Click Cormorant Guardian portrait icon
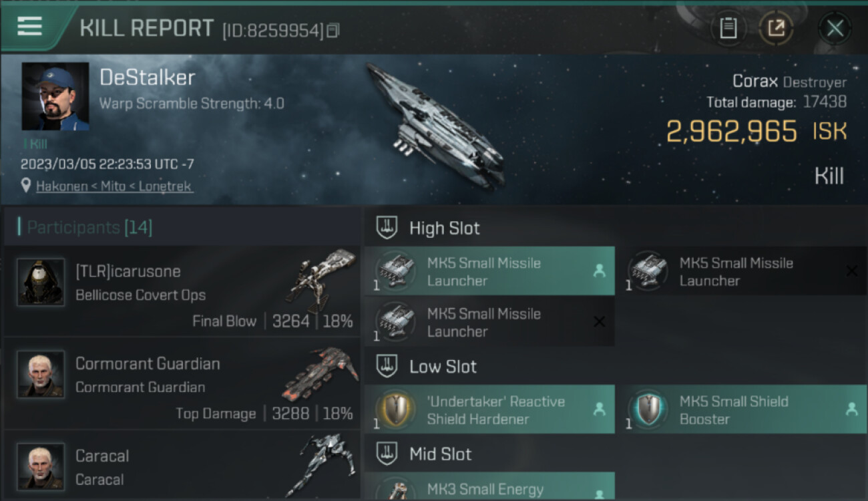868x501 pixels. point(41,374)
